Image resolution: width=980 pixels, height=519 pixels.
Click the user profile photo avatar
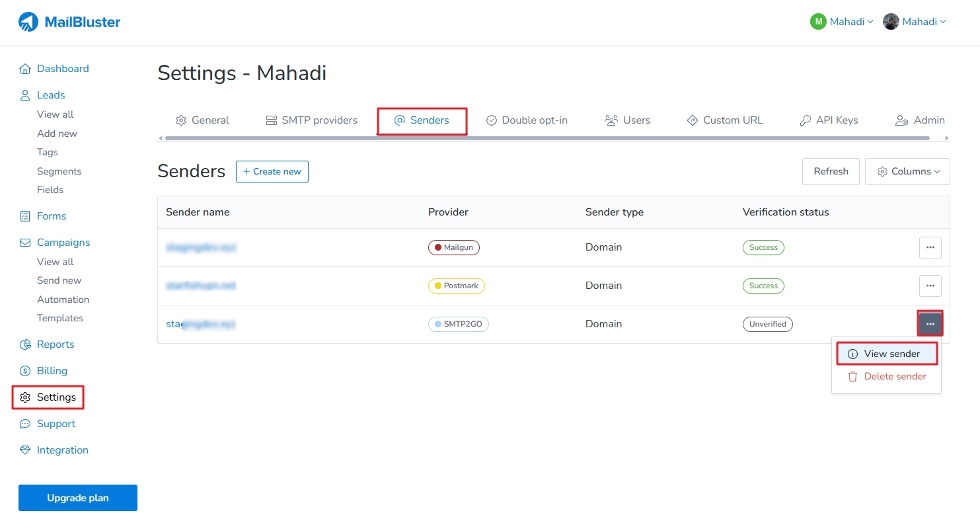point(891,22)
